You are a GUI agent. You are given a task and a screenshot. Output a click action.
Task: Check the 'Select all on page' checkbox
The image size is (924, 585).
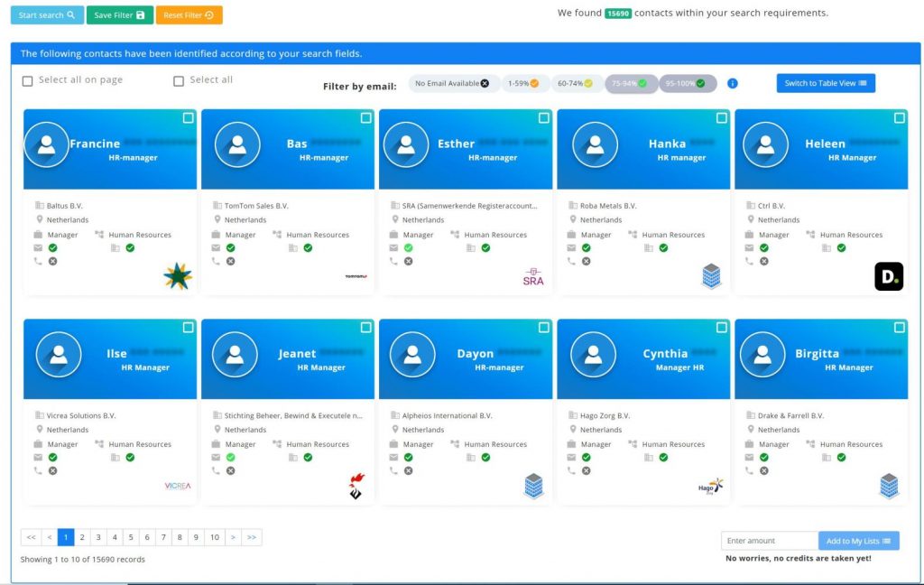[x=28, y=81]
